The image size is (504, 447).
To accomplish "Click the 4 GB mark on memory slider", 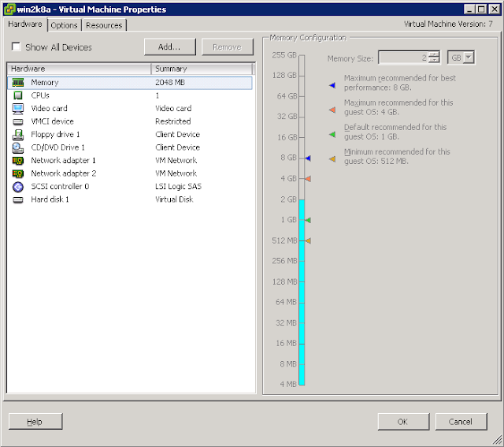I will point(302,179).
